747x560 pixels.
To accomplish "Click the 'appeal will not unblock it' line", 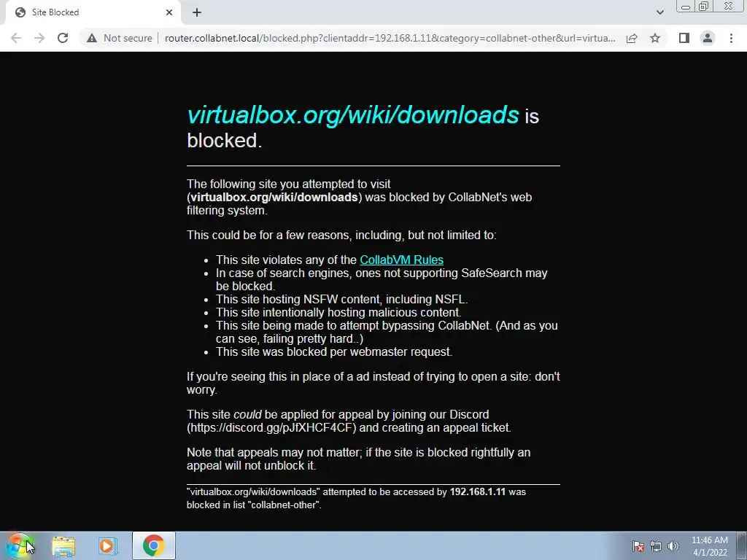I will click(251, 466).
